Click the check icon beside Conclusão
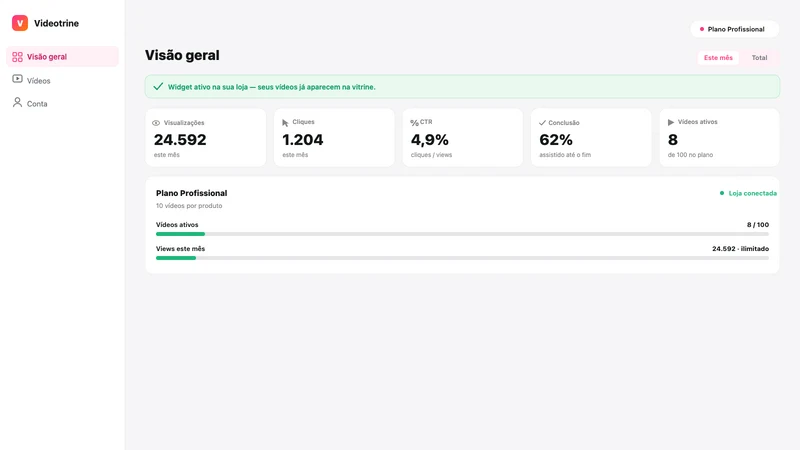 pyautogui.click(x=542, y=123)
